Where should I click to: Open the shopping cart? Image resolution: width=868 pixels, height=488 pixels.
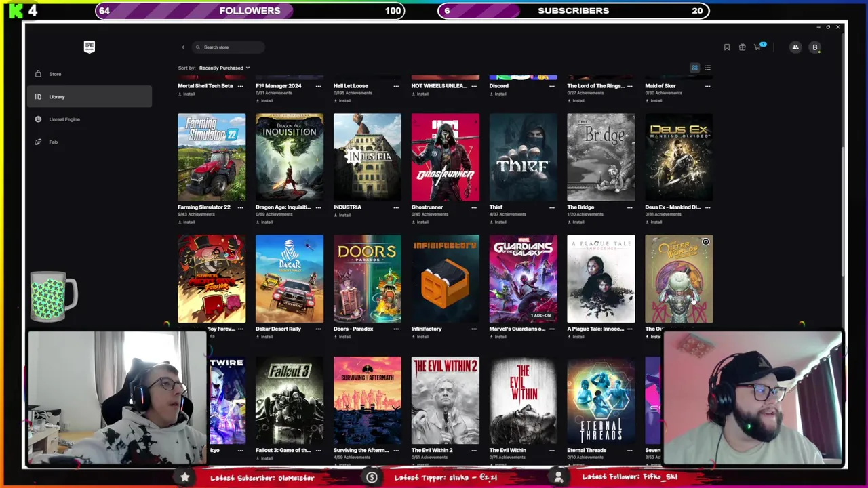click(757, 47)
